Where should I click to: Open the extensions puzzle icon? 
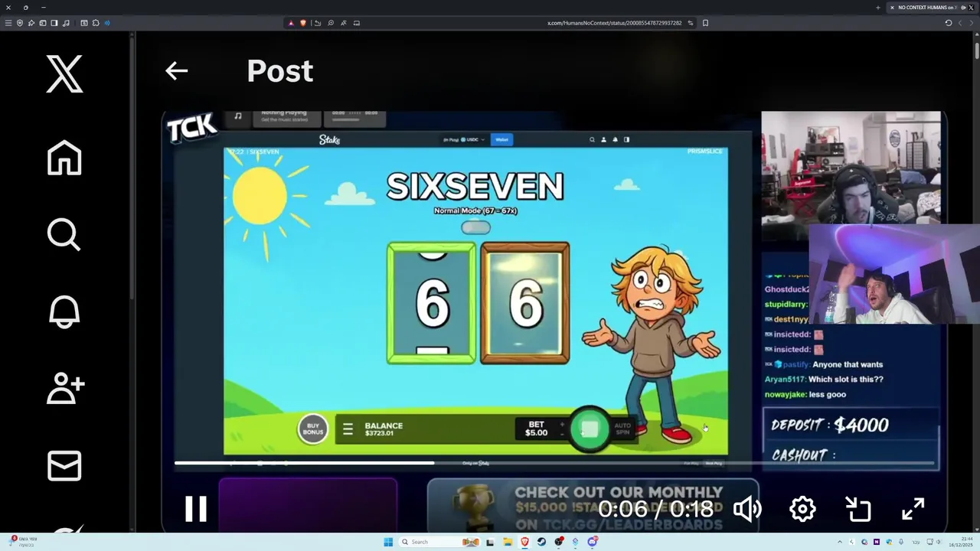click(x=96, y=23)
